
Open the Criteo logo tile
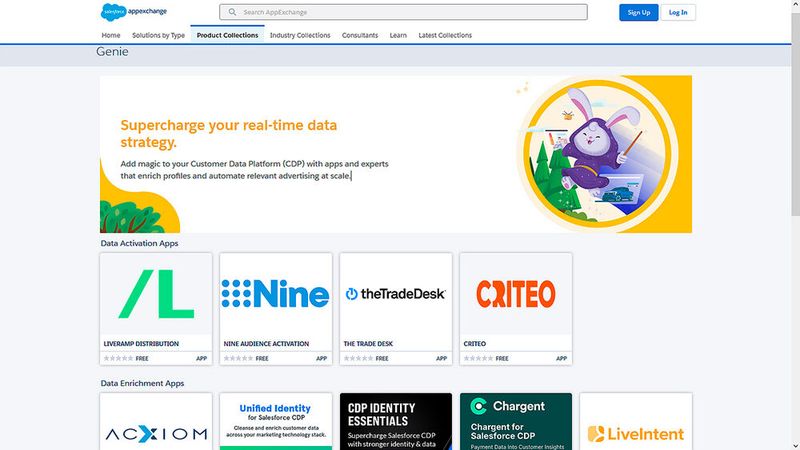tap(516, 294)
